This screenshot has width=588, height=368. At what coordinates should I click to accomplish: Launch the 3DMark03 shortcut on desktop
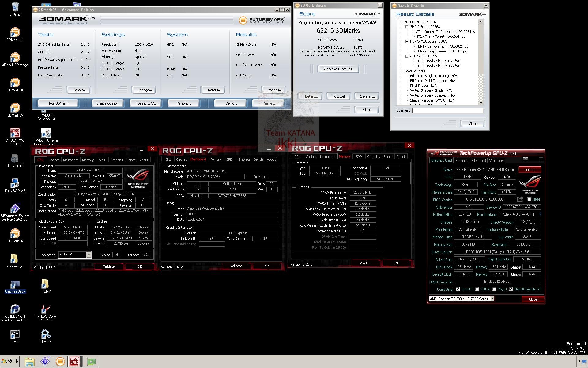click(15, 85)
